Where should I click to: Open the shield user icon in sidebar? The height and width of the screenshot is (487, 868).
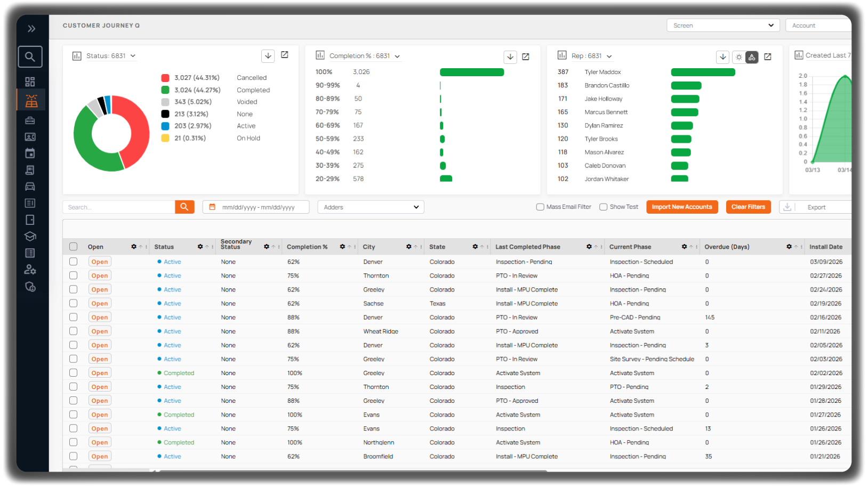pyautogui.click(x=30, y=287)
